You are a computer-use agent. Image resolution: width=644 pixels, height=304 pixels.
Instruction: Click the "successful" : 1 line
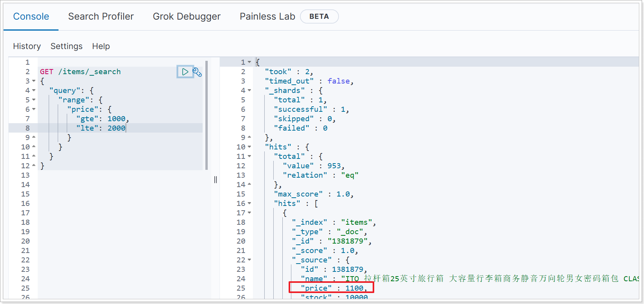[311, 109]
